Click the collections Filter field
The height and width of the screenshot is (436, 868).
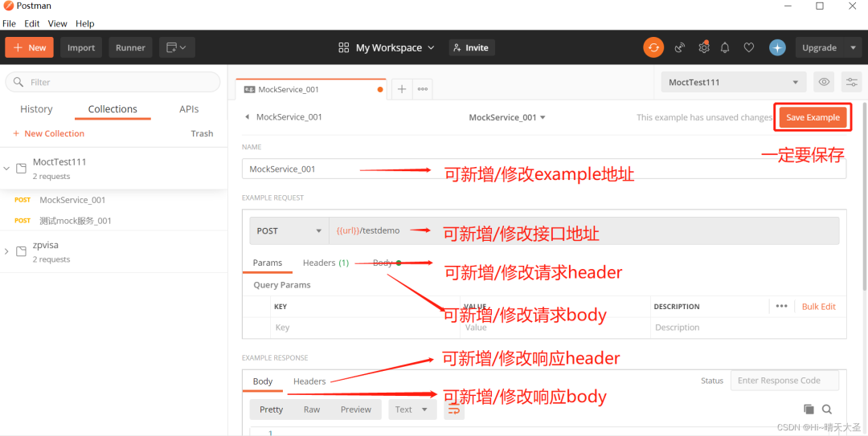pyautogui.click(x=113, y=82)
